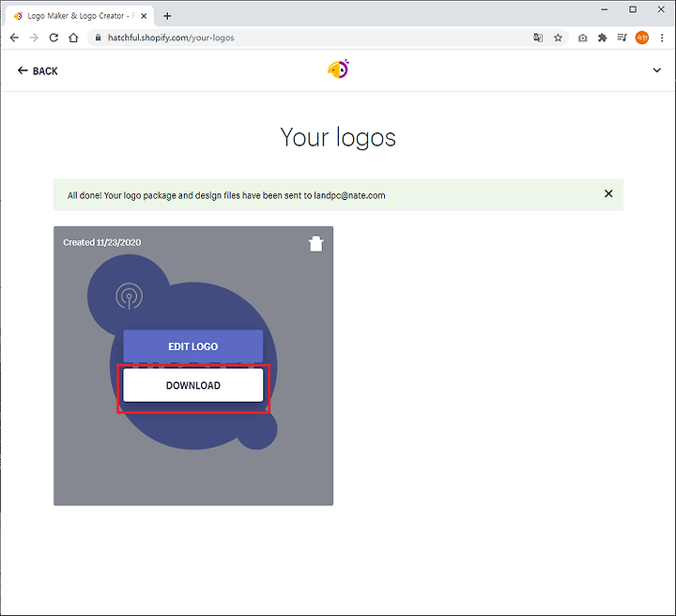
Task: Select the Logo Maker browser tab
Action: (79, 16)
